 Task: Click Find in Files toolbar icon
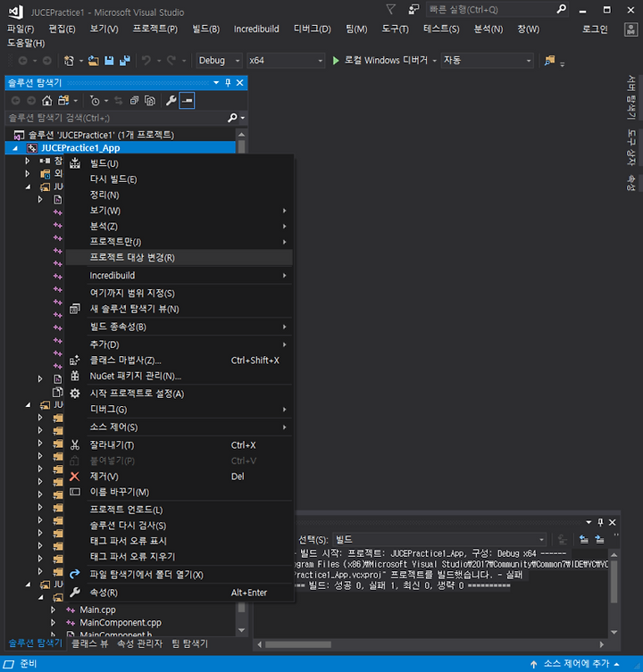[549, 61]
